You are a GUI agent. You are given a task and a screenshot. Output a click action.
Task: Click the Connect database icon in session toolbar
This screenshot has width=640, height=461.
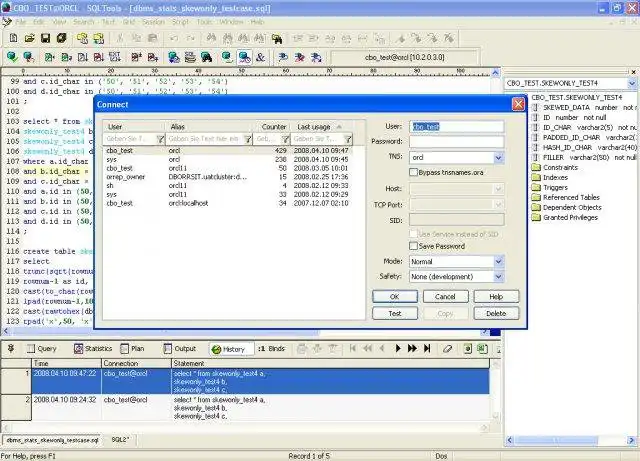(x=12, y=57)
